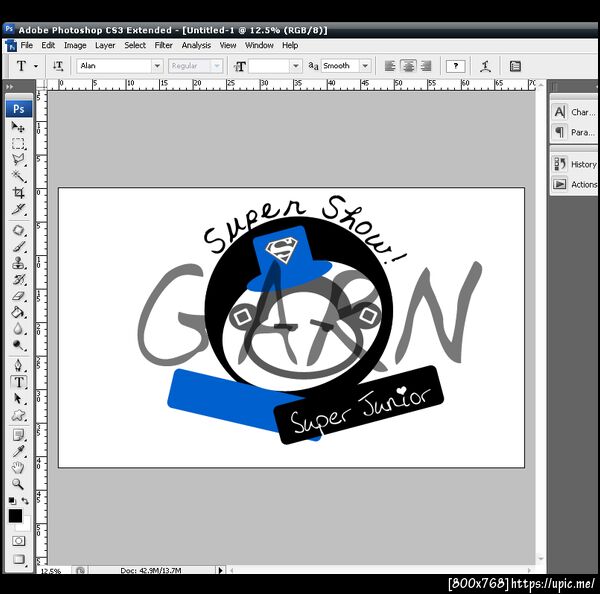Viewport: 600px width, 594px height.
Task: Open the View menu
Action: coord(228,46)
